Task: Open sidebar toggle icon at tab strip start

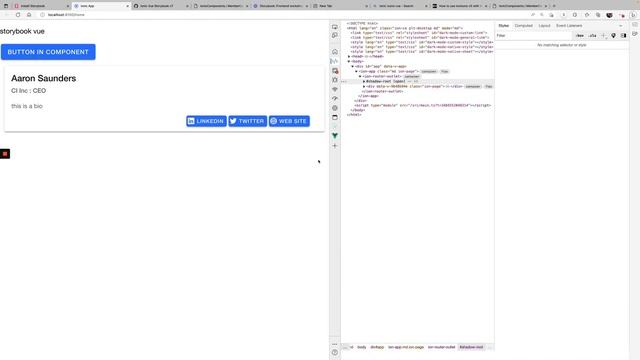Action: [6, 6]
